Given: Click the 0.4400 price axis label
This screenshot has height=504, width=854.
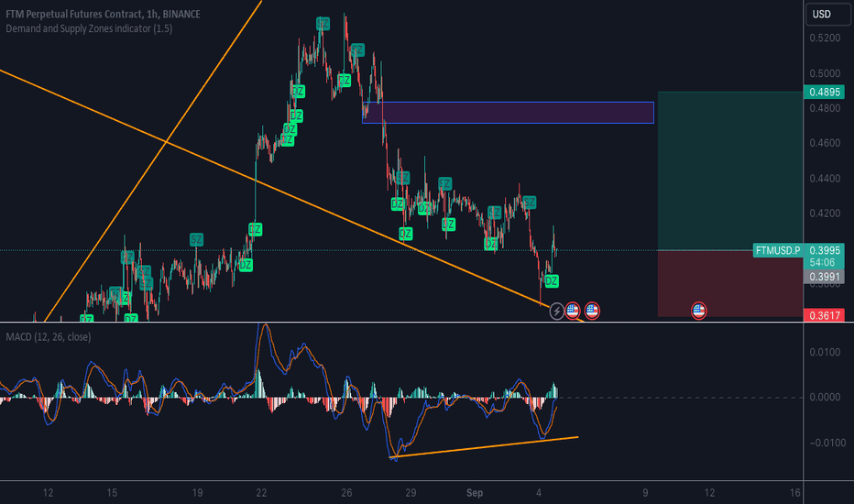Looking at the screenshot, I should [825, 179].
